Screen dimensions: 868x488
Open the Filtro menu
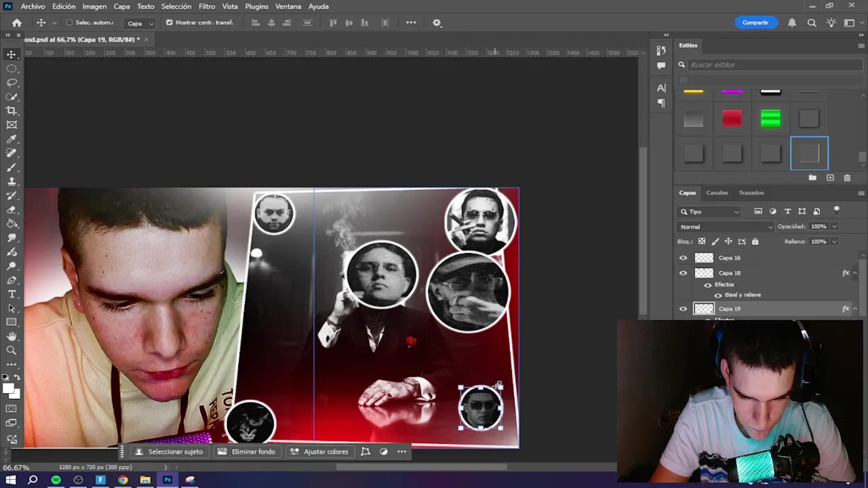click(x=207, y=6)
